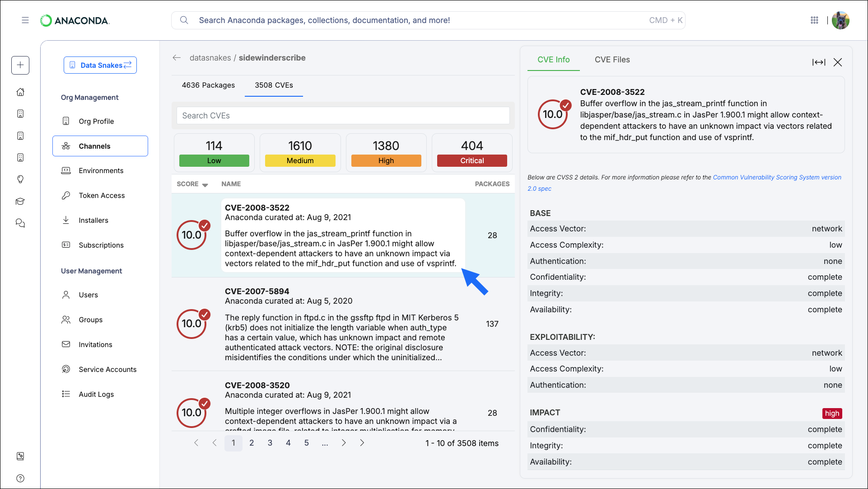Switch organization via Data Snakes selector
Screen dimensions: 868x489
pyautogui.click(x=100, y=65)
